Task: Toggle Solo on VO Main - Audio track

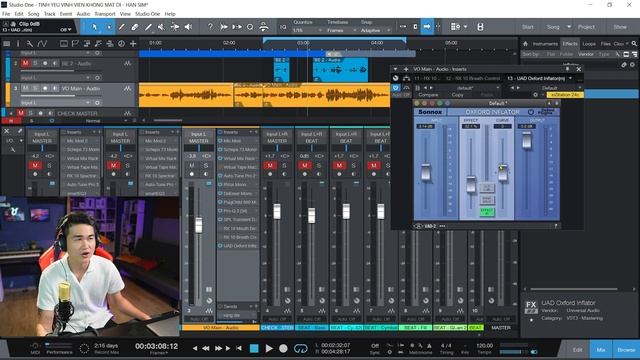Action: pyautogui.click(x=35, y=89)
